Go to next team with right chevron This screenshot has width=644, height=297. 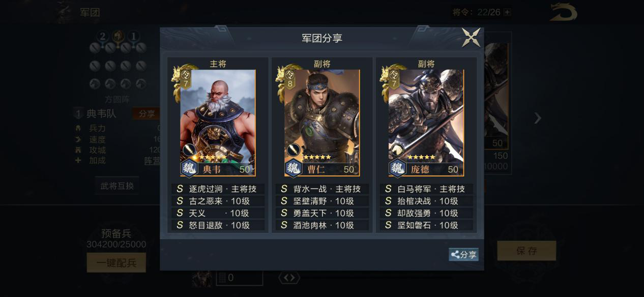coord(538,118)
